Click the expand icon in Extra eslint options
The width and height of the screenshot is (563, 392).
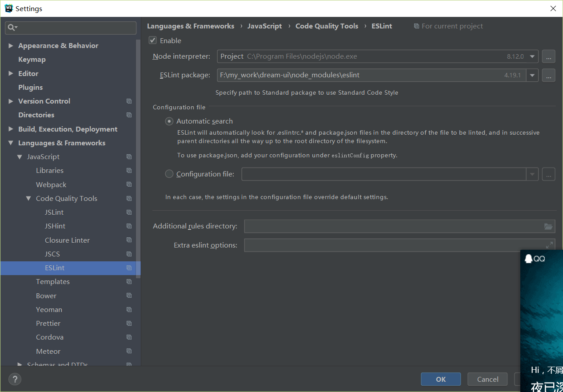(x=550, y=245)
